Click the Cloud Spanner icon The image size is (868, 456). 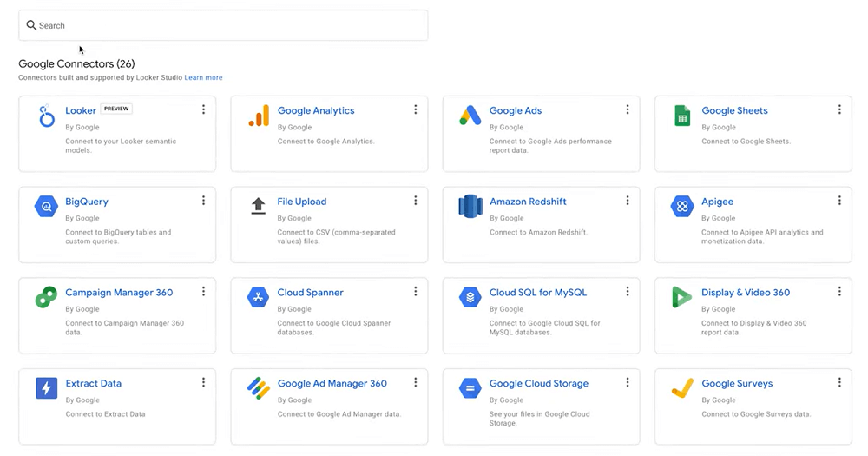pyautogui.click(x=258, y=297)
